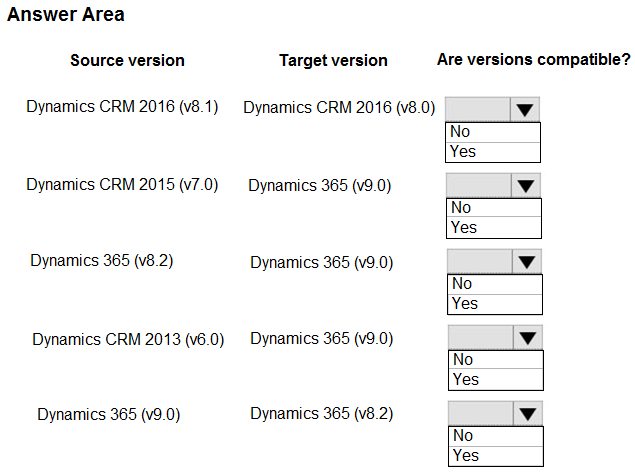Choose Yes for CRM 2016 v8.1 to v8.0
This screenshot has width=635, height=473.
click(x=493, y=152)
